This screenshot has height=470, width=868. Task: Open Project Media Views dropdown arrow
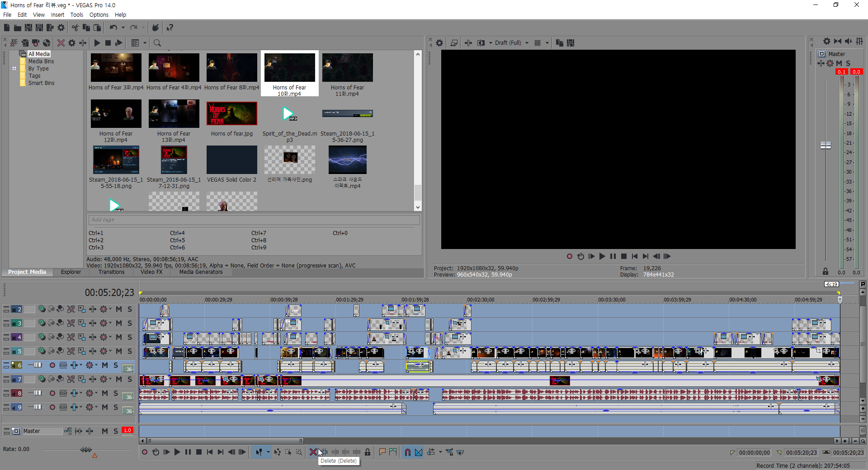145,43
